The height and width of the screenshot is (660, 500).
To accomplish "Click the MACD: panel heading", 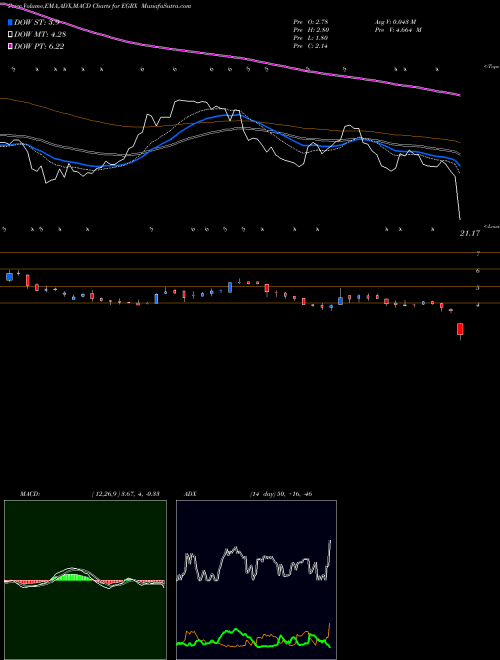I will point(30,494).
